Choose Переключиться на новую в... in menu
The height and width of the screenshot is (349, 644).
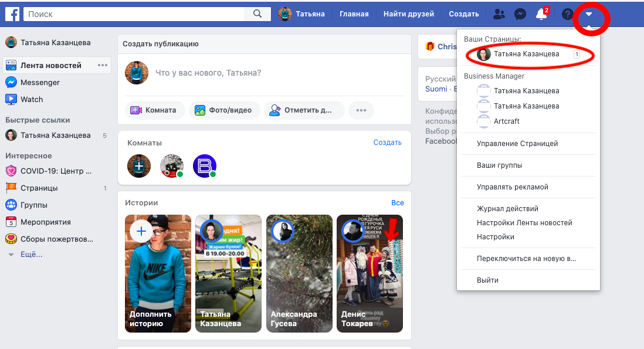coord(526,259)
